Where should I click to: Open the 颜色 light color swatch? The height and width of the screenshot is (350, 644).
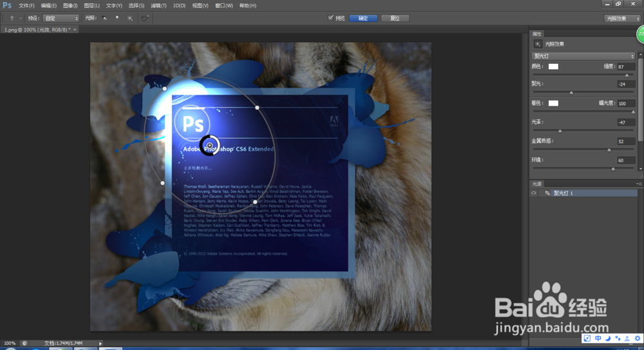pyautogui.click(x=553, y=66)
